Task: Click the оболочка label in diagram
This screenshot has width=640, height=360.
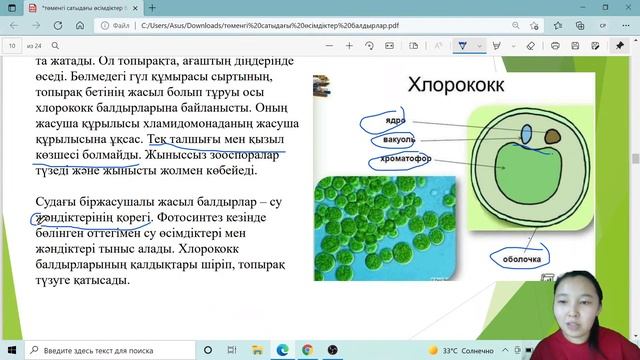Action: pos(522,259)
